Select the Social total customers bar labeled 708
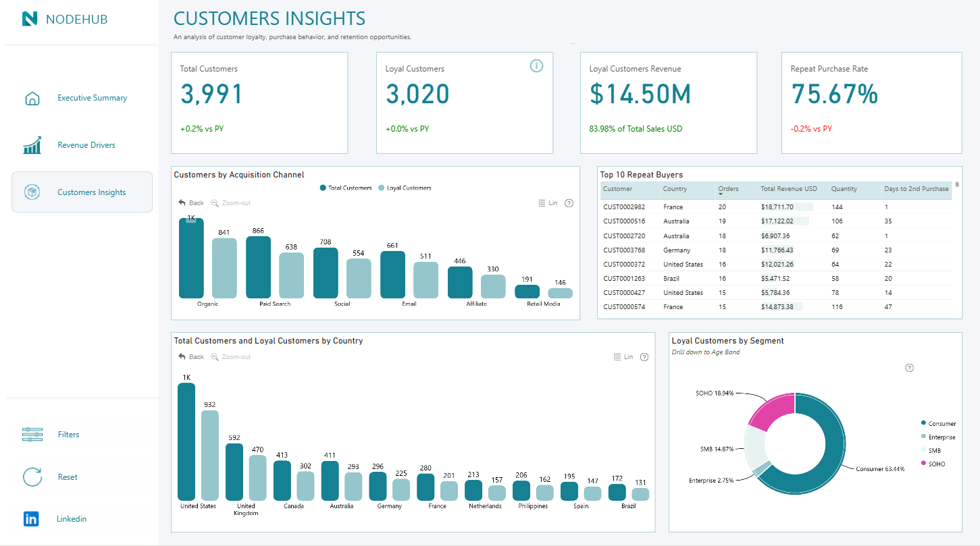 pos(326,273)
